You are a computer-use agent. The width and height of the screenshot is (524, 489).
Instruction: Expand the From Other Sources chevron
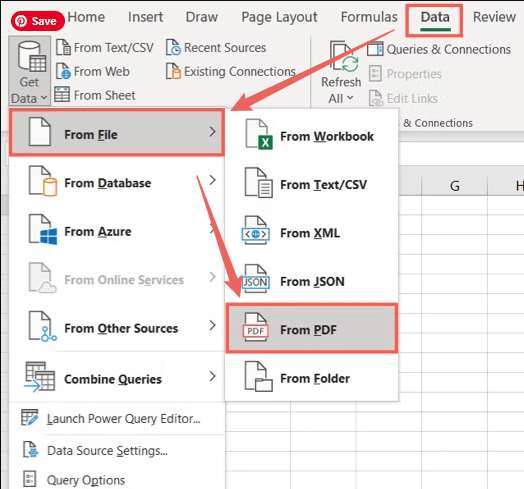click(x=212, y=325)
